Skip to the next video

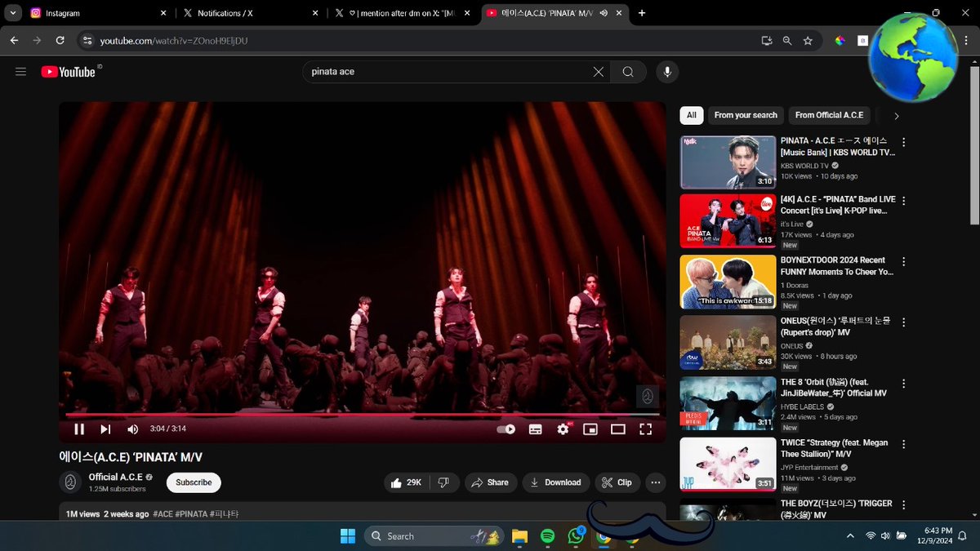click(x=105, y=429)
